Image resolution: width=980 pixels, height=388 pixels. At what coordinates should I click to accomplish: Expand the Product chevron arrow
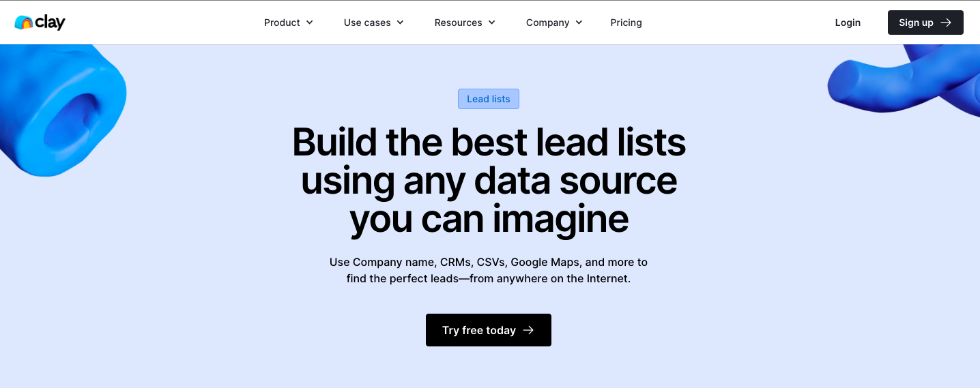point(310,23)
